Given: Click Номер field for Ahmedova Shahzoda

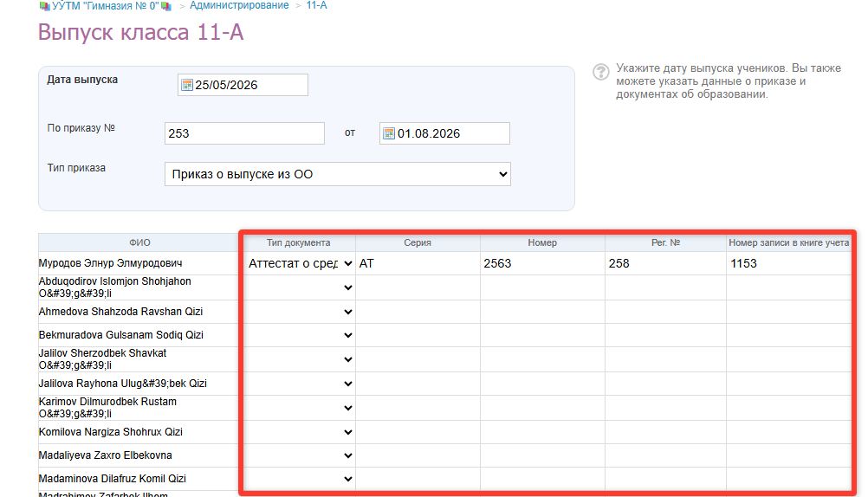Looking at the screenshot, I should (x=542, y=312).
